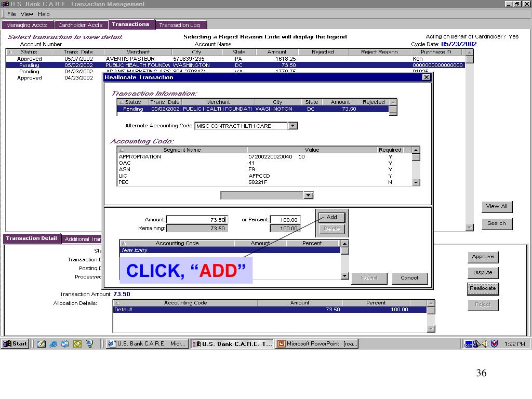Switch to Transaction Log tab
The image size is (532, 399).
coord(180,25)
